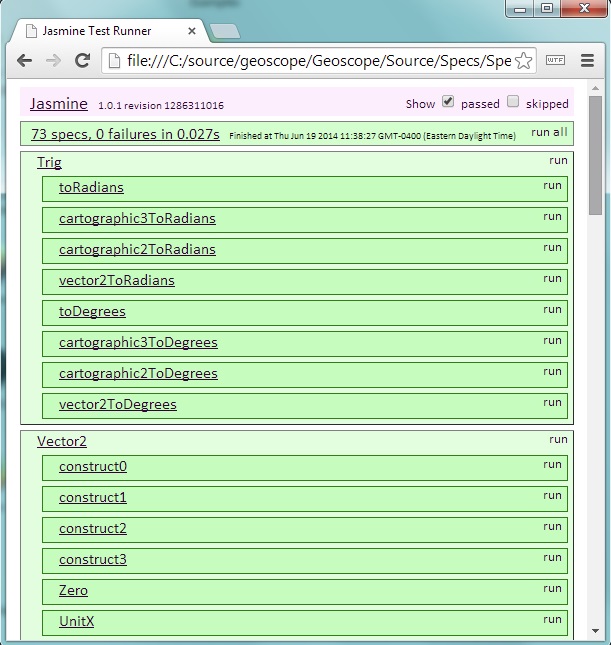Viewport: 611px width, 645px height.
Task: Open the Chrome hamburger menu
Action: click(x=586, y=61)
